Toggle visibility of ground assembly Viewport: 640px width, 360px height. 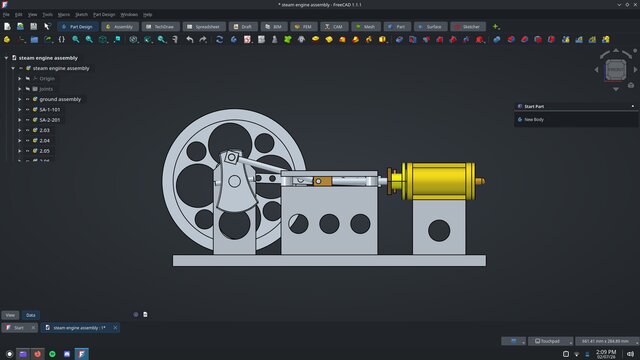coord(27,99)
